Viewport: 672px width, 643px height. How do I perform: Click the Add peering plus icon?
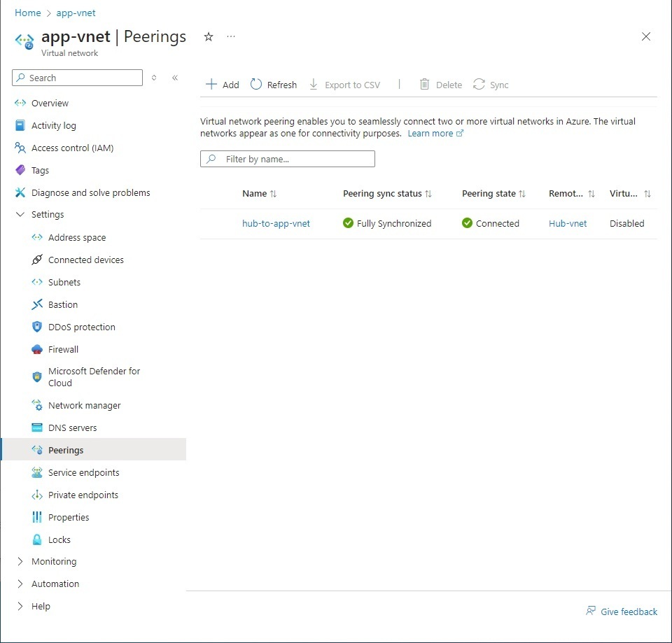click(x=211, y=85)
